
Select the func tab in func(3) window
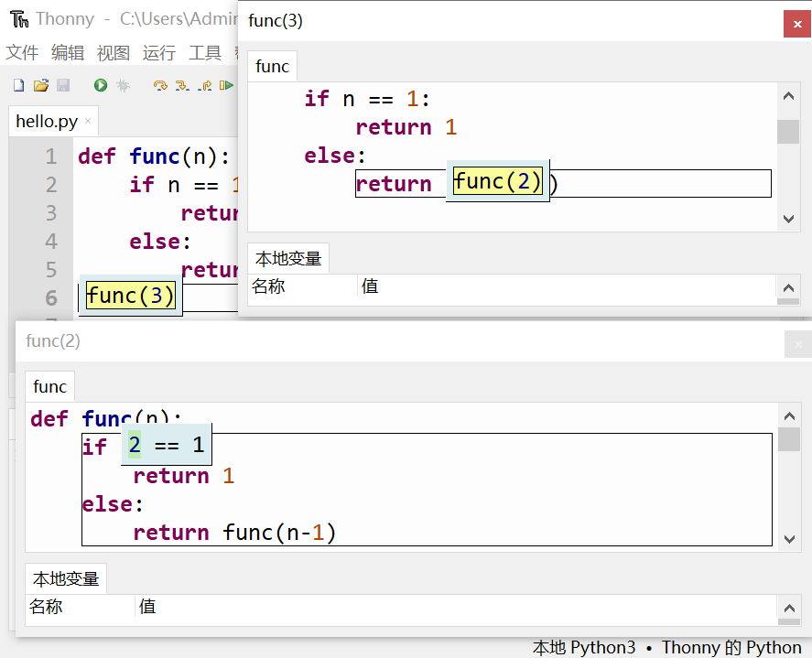tap(273, 66)
